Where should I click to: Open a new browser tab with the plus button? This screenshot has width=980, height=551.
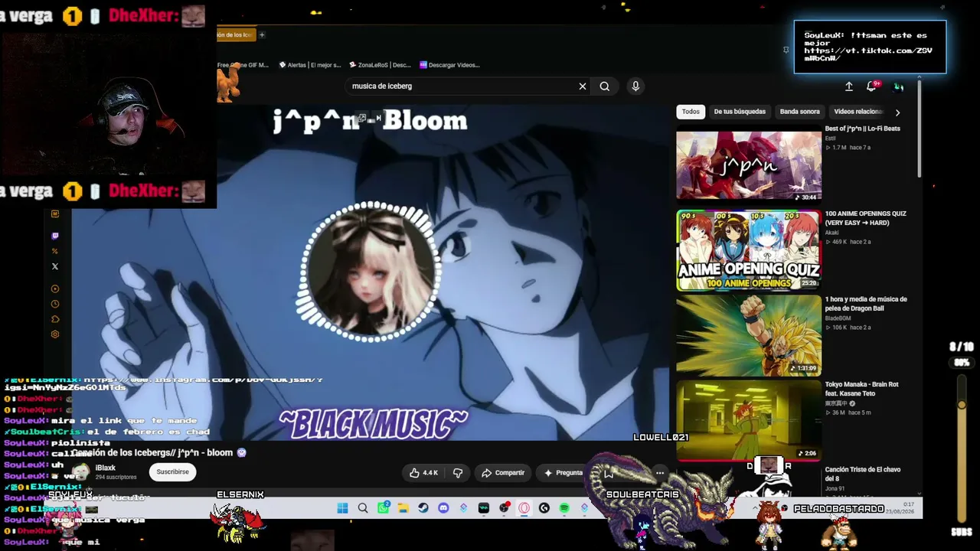coord(262,34)
